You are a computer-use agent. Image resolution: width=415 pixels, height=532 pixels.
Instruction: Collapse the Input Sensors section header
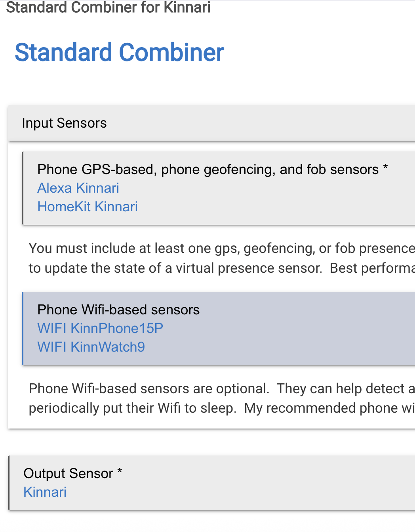click(x=211, y=123)
